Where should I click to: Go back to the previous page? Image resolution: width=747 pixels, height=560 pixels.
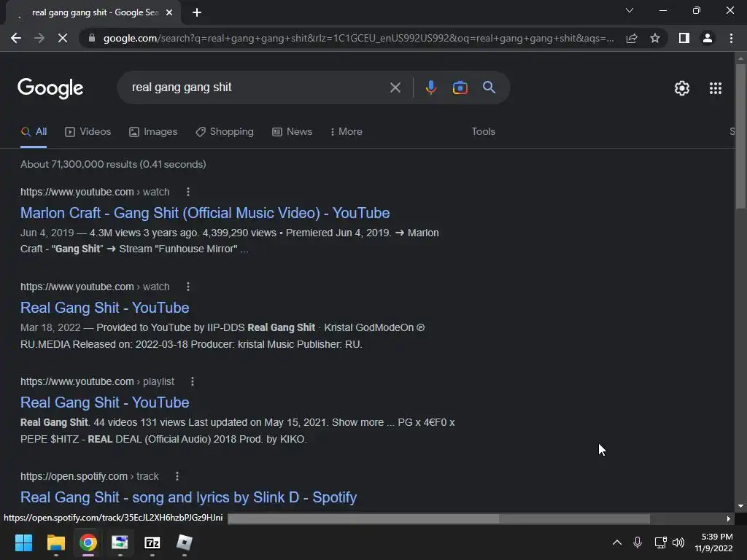16,38
